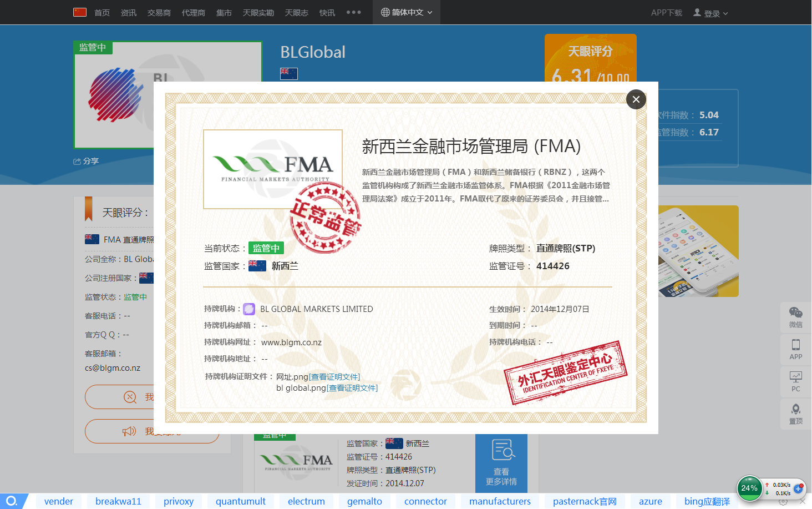Click the cs@blgm.co.nz email text
The height and width of the screenshot is (509, 812).
tap(113, 368)
